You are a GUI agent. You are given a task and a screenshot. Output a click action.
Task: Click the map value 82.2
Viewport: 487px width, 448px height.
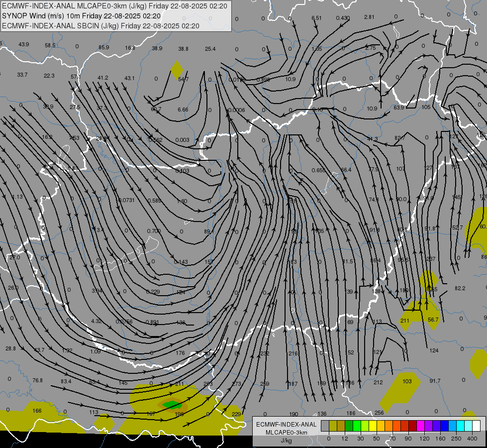coord(460,288)
